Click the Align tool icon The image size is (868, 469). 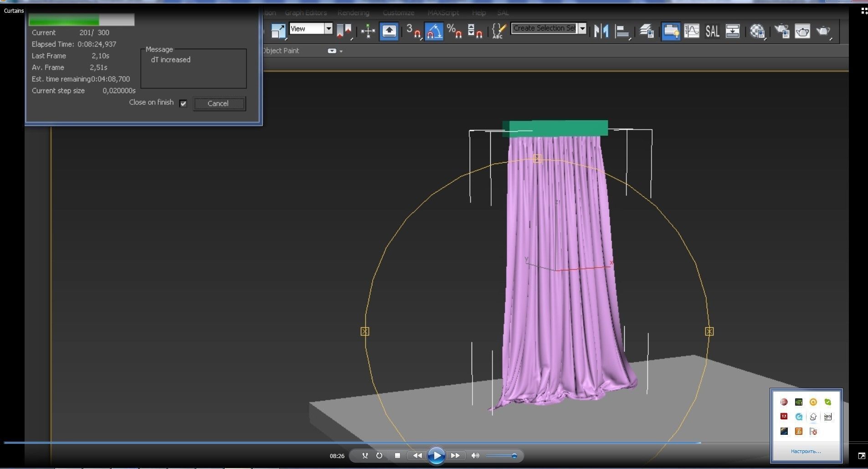622,31
